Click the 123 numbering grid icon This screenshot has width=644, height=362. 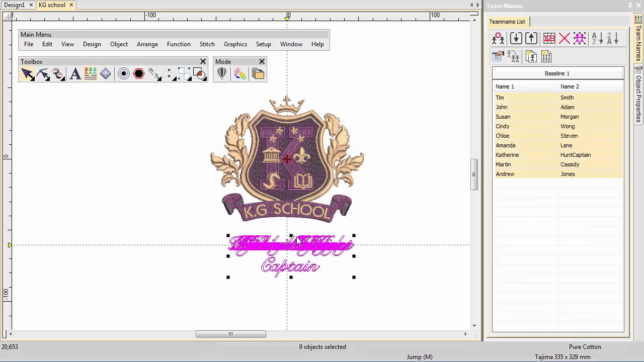[549, 39]
